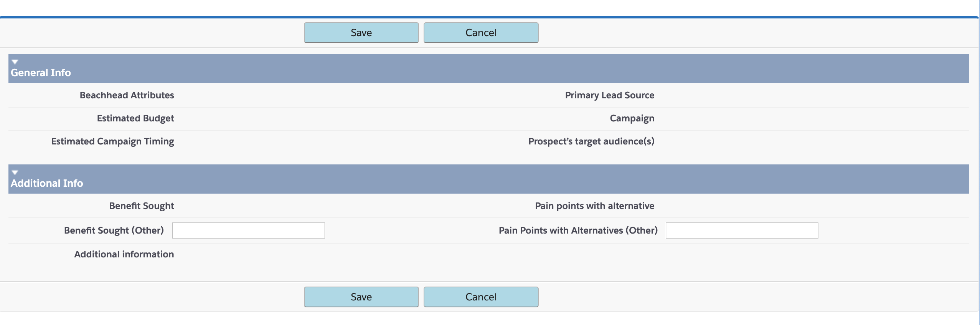The image size is (980, 325).
Task: Select the Additional information field
Action: pos(124,254)
